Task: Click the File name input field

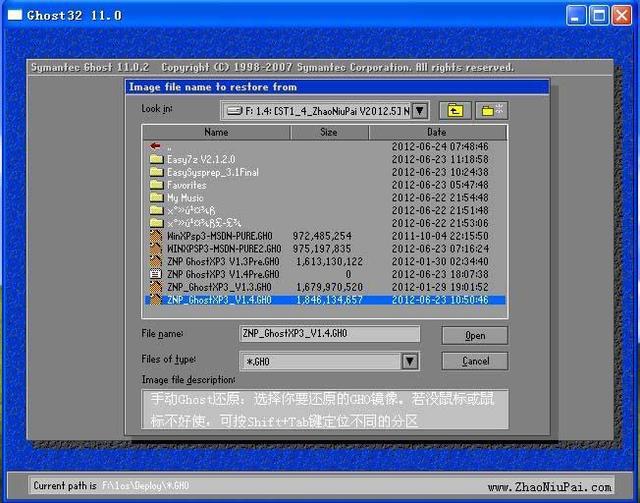Action: point(329,334)
